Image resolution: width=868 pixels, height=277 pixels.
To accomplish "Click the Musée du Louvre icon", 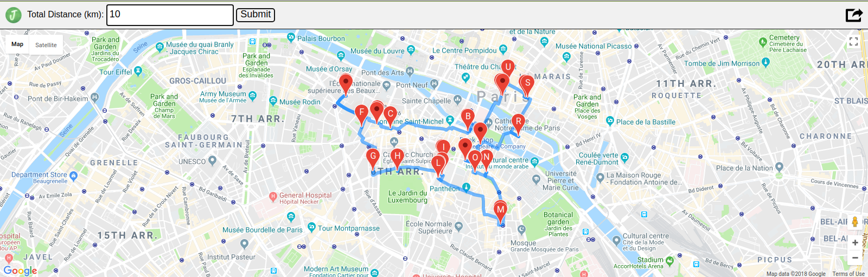I will 411,50.
